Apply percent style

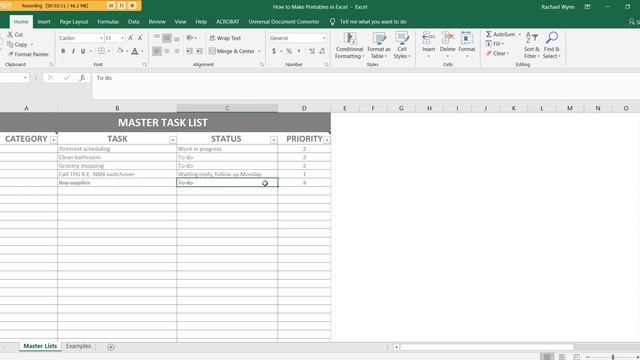point(289,51)
